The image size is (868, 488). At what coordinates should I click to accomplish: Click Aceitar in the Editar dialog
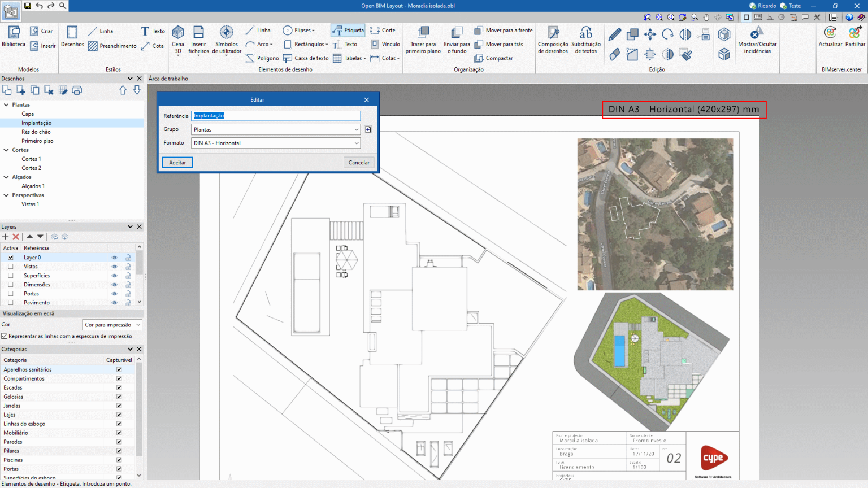coord(177,162)
